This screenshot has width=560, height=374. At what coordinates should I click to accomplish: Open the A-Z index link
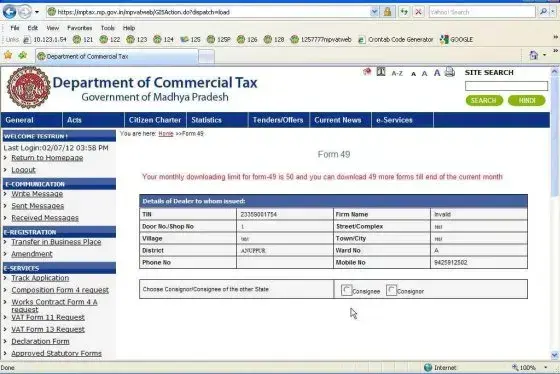pyautogui.click(x=397, y=73)
